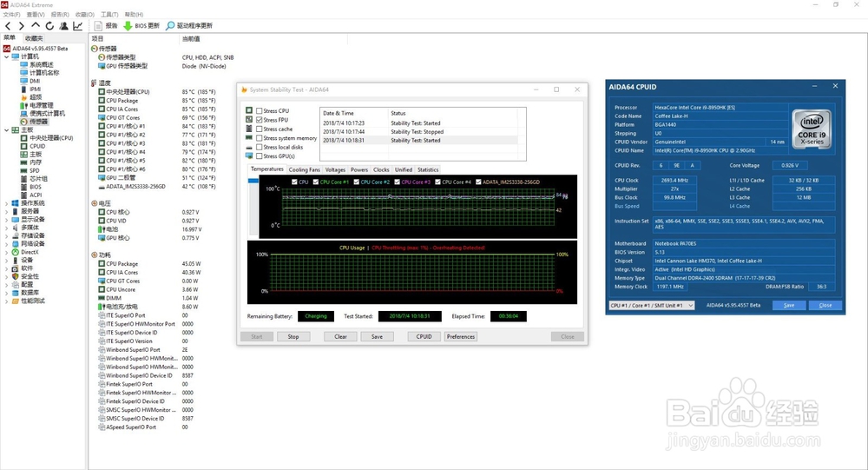Select the CPU IA Cores power row

150,273
